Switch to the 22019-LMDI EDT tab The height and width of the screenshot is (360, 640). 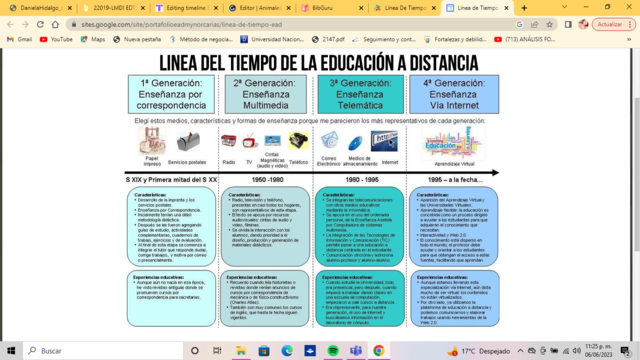point(113,8)
